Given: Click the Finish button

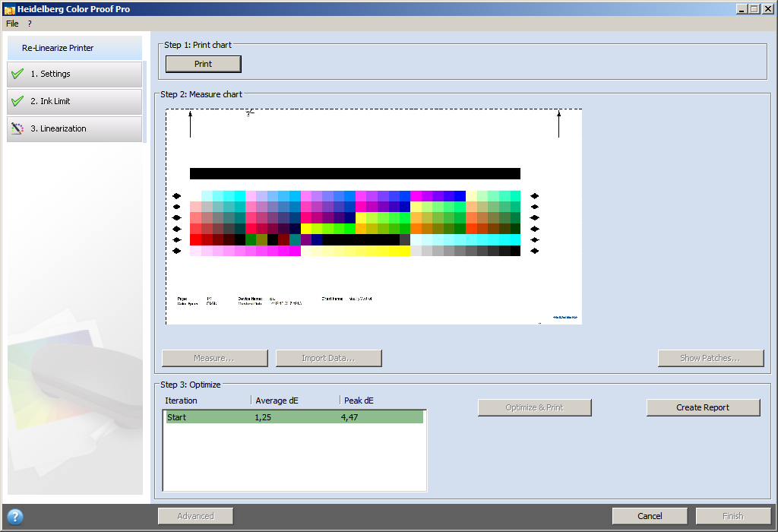Looking at the screenshot, I should tap(733, 516).
